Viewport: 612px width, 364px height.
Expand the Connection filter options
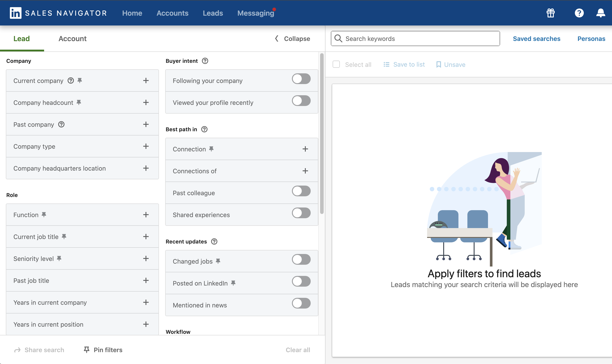click(305, 149)
